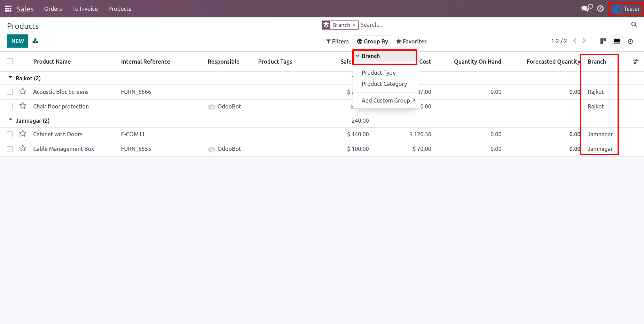Star Chair floor protection as favorite
This screenshot has width=644, height=324.
click(x=23, y=106)
